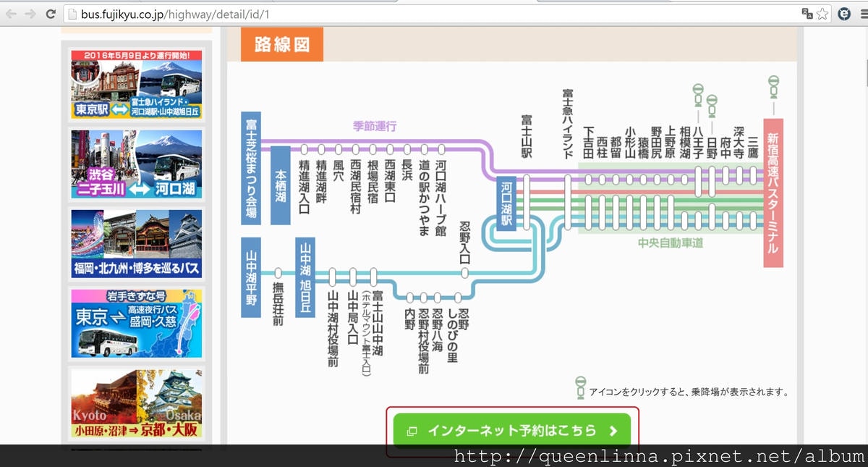The image size is (868, 467).
Task: Click the back navigation arrow
Action: [10, 13]
